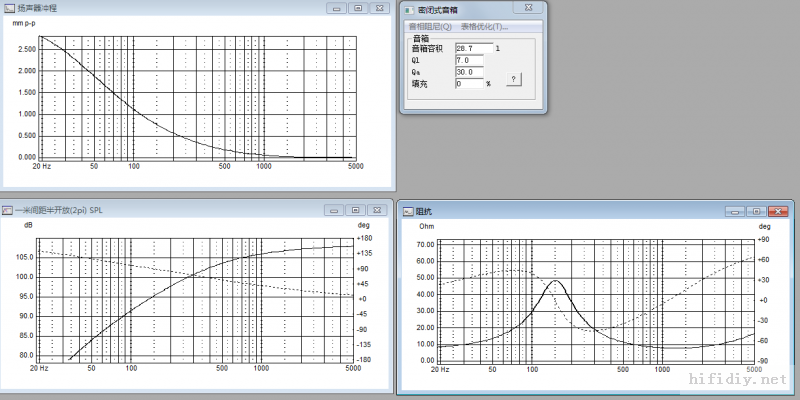800x400 pixels.
Task: Open the 音相阻尼(Q) menu
Action: tap(431, 26)
